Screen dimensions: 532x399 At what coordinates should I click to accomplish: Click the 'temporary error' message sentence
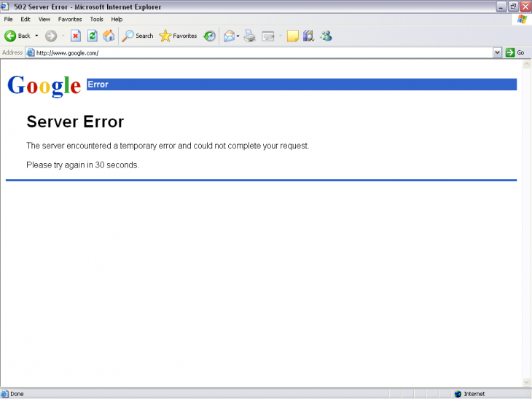click(x=168, y=146)
